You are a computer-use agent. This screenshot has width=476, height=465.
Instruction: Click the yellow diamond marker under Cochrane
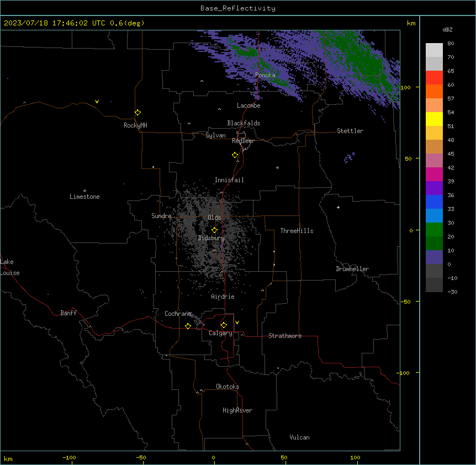(x=188, y=326)
